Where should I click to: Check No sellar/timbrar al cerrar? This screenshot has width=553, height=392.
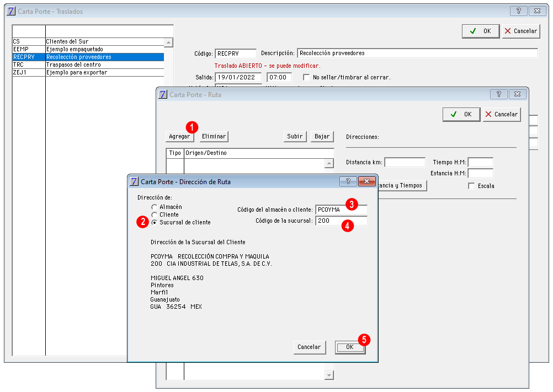306,77
